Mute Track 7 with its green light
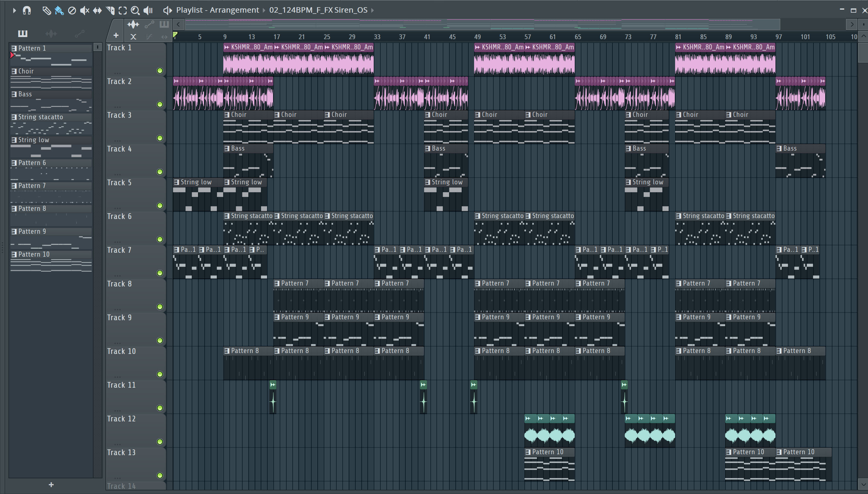The height and width of the screenshot is (494, 868). 159,273
